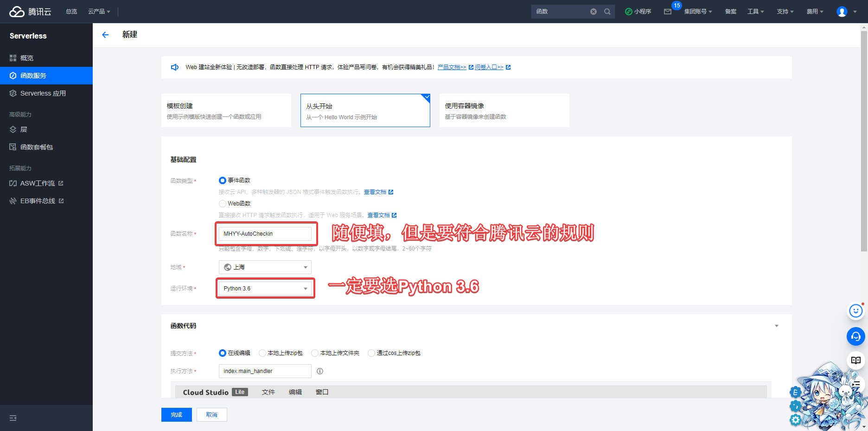Click the 完成 button
Viewport: 868px width, 431px height.
[176, 415]
